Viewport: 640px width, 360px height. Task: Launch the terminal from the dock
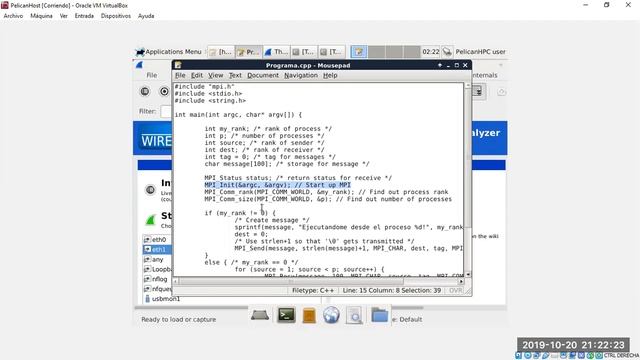pos(286,315)
